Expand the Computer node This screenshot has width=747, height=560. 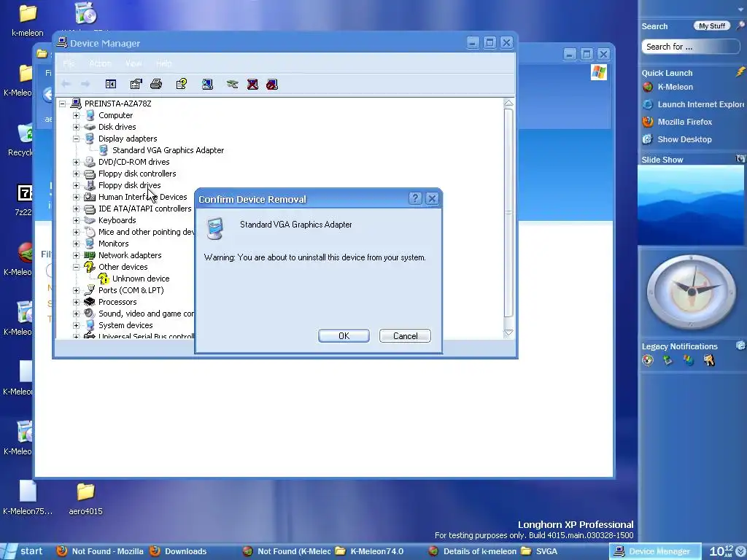[76, 115]
